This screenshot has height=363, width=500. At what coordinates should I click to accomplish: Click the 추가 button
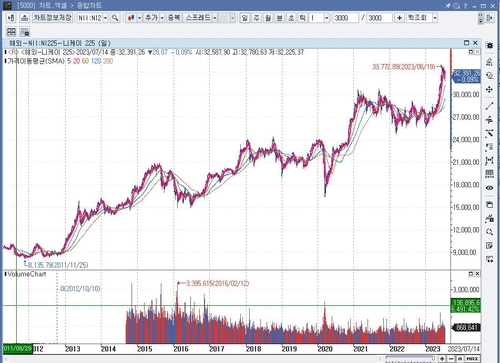(151, 18)
